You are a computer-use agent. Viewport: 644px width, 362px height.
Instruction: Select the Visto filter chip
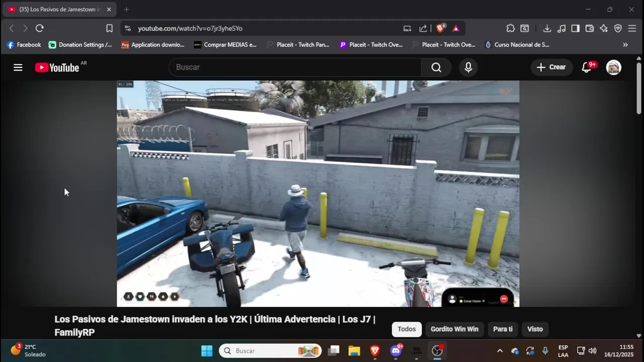point(535,329)
